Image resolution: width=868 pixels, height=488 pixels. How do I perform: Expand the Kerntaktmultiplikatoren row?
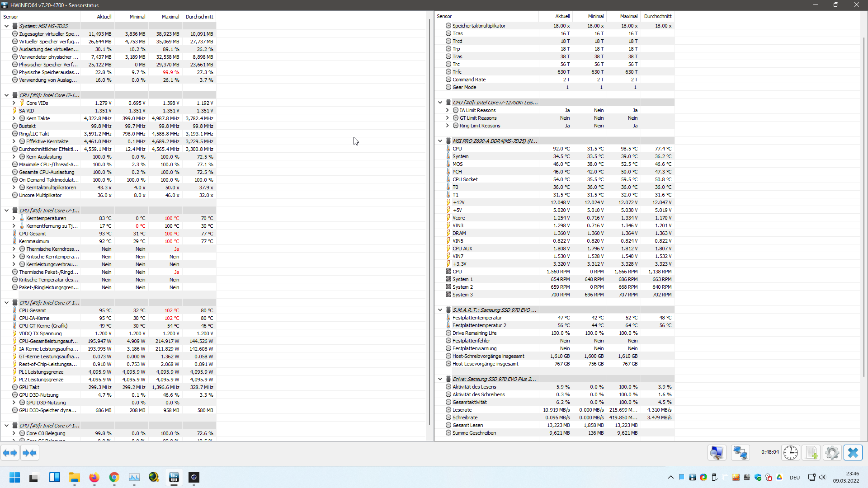click(x=14, y=188)
